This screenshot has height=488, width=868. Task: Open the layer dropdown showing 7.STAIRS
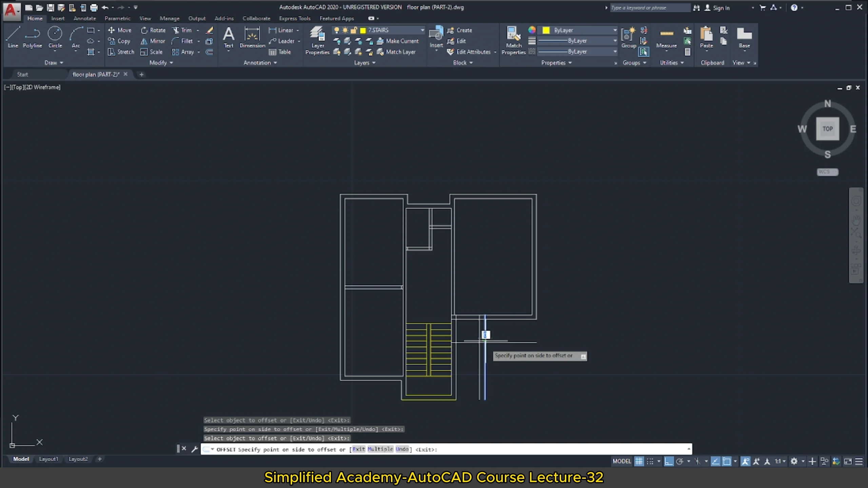pos(422,30)
